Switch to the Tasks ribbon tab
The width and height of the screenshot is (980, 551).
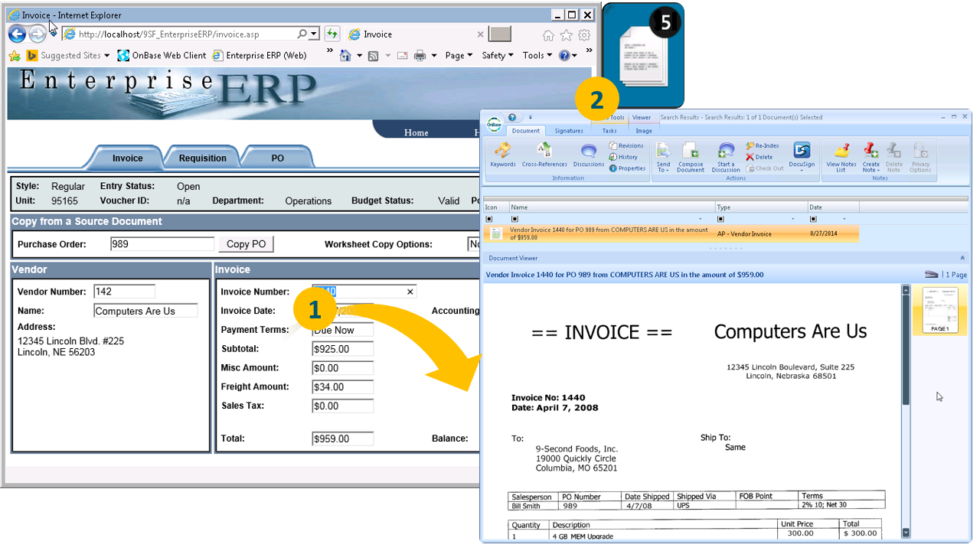pyautogui.click(x=609, y=131)
